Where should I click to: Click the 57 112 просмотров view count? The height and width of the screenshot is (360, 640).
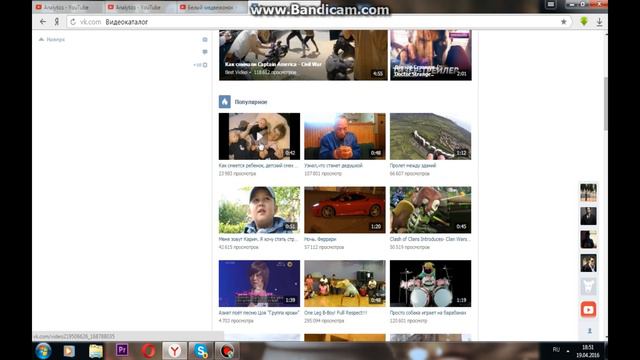click(x=324, y=247)
